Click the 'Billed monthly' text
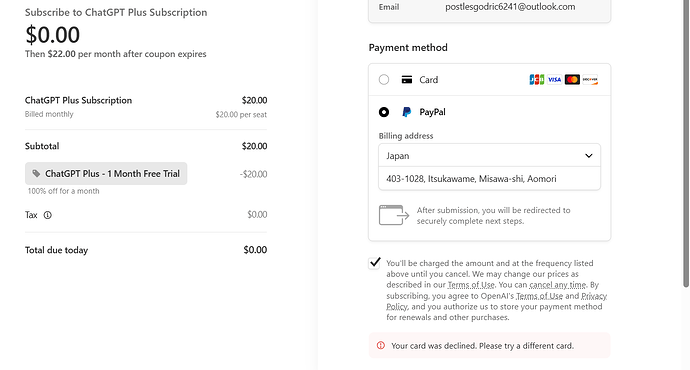Image resolution: width=690 pixels, height=370 pixels. click(49, 114)
